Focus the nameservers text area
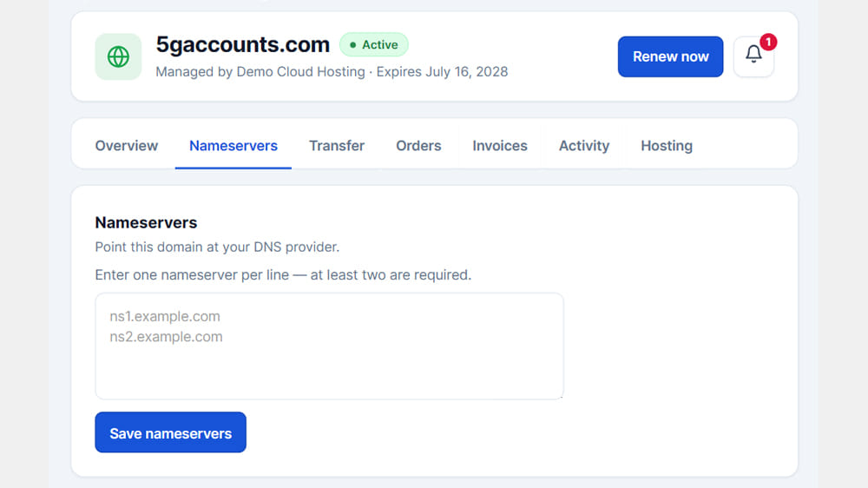 click(329, 346)
